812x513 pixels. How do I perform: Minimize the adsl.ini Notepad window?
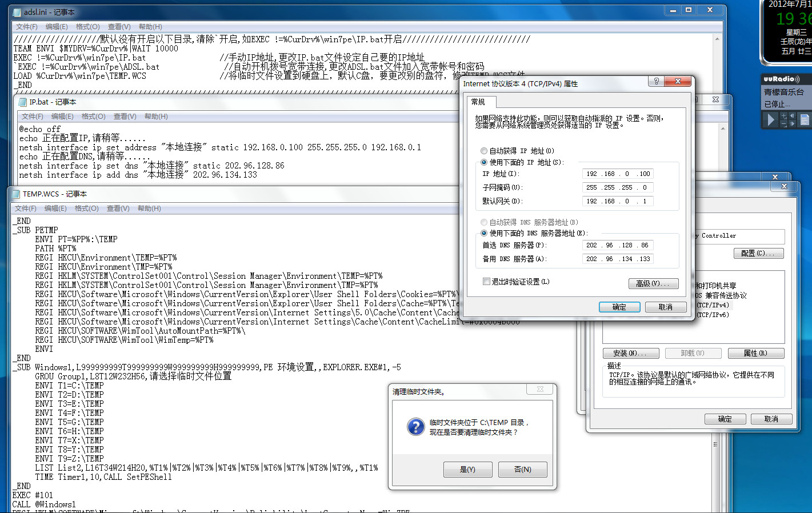673,10
